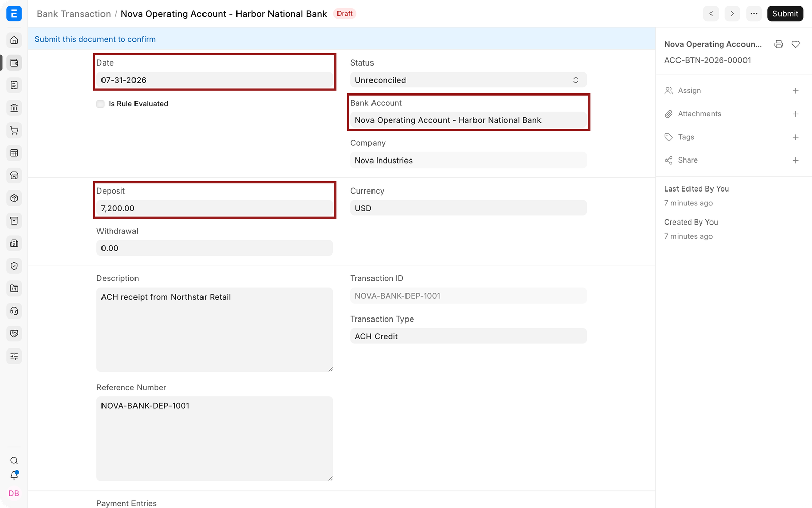Go to Bank Transaction breadcrumb
The image size is (812, 508).
(74, 14)
